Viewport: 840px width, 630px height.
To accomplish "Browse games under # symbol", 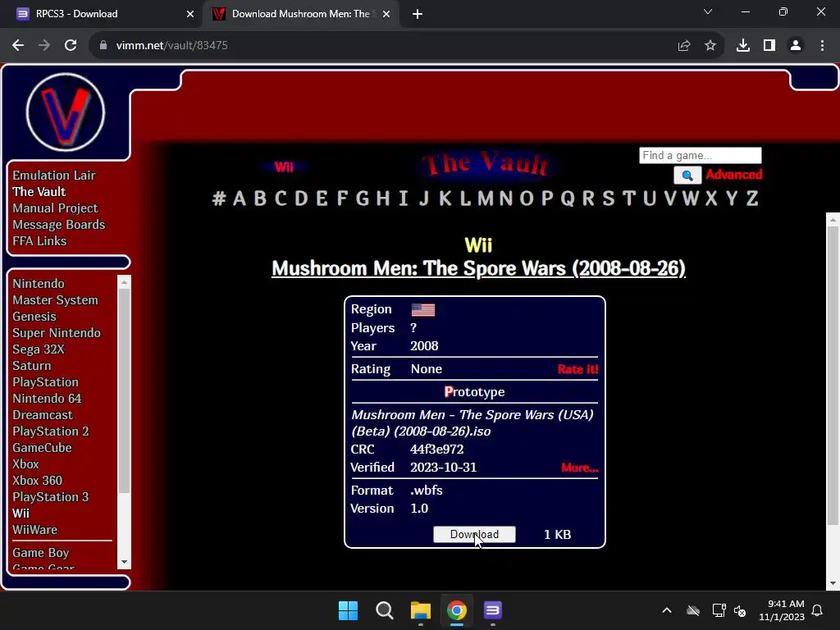I will point(218,199).
